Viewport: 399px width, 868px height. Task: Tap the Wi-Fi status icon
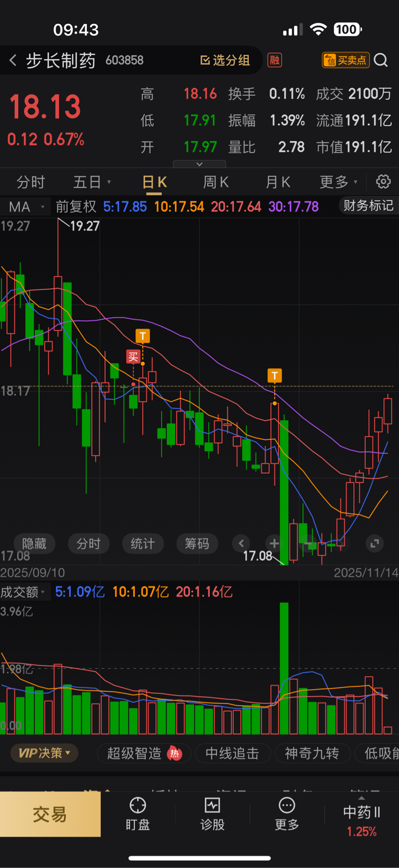click(318, 29)
